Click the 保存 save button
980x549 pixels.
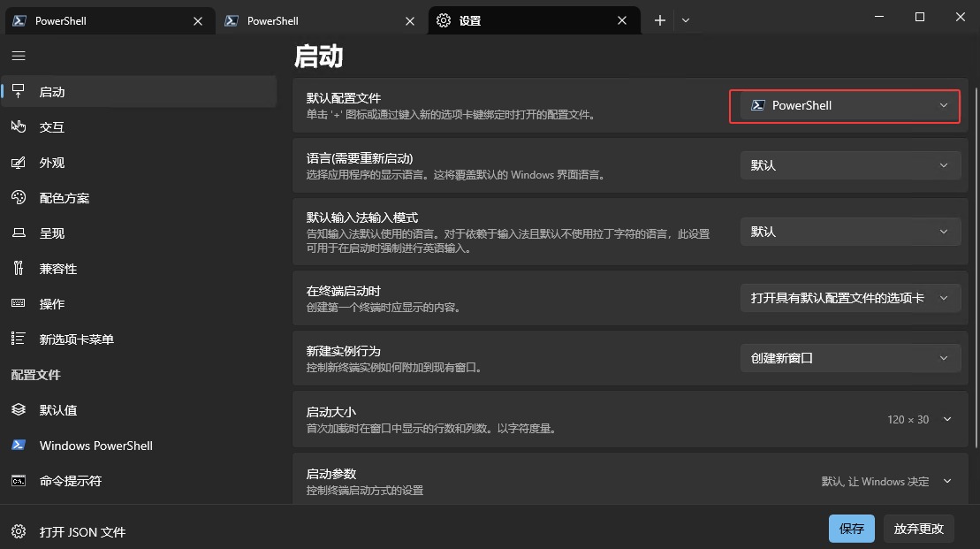[x=851, y=529]
